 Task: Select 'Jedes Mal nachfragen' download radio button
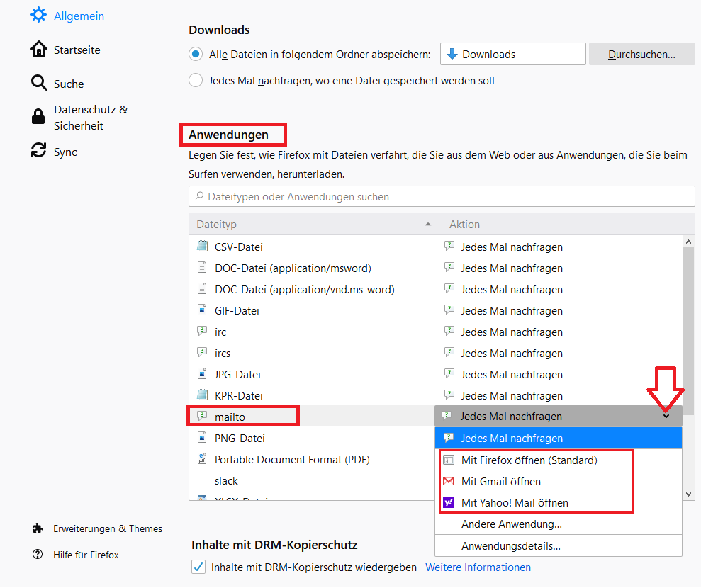[x=196, y=81]
